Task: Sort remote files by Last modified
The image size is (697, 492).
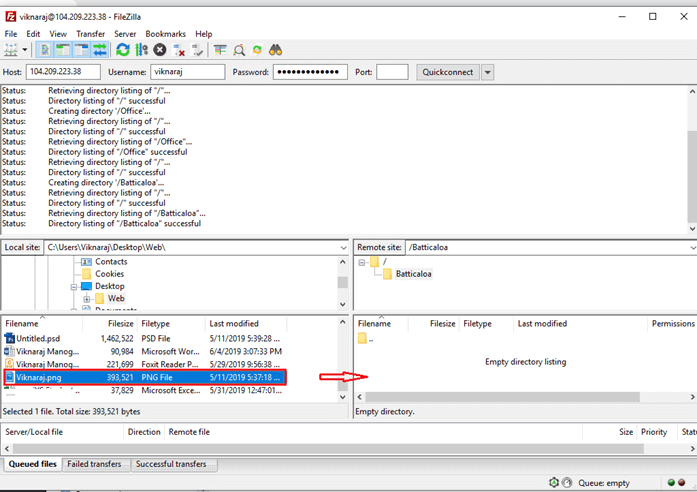Action: (x=580, y=324)
